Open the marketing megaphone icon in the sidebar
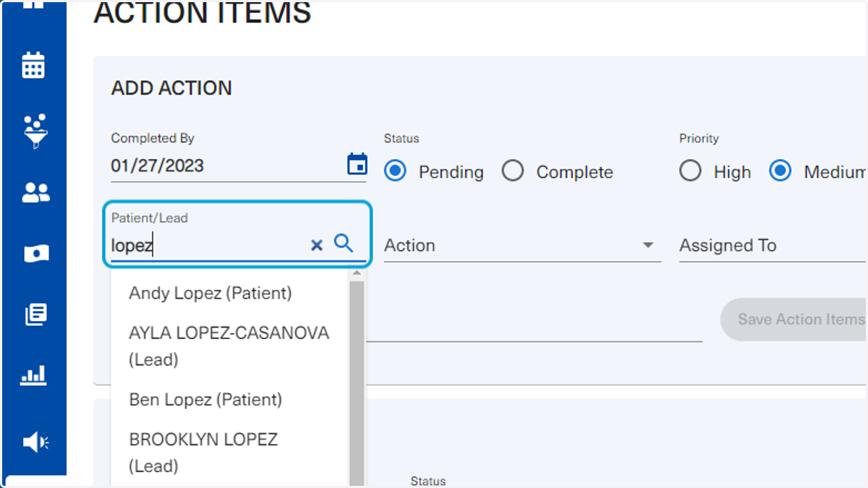 35,442
